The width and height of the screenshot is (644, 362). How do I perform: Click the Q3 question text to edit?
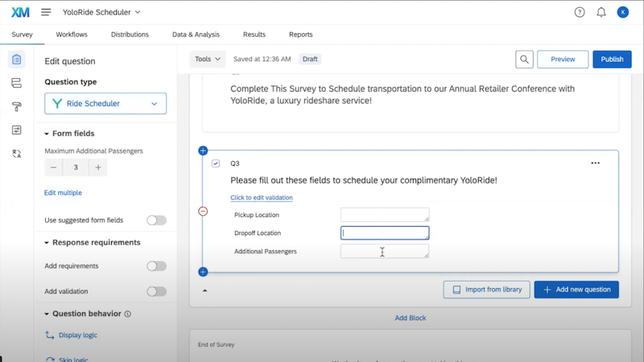tap(364, 180)
